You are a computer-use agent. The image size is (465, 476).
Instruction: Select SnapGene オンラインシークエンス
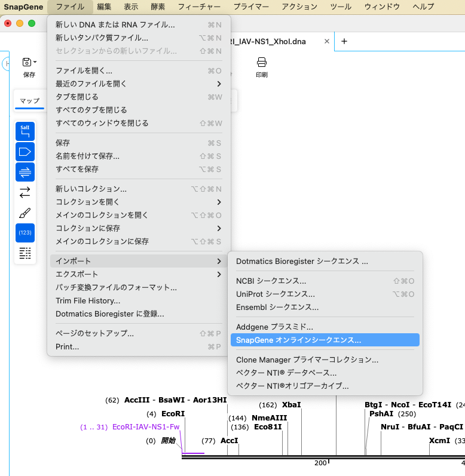325,340
